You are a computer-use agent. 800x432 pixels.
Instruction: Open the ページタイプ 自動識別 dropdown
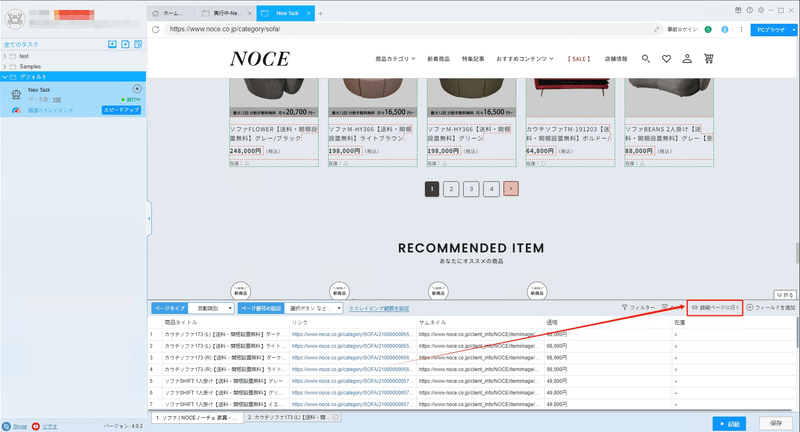coord(211,308)
